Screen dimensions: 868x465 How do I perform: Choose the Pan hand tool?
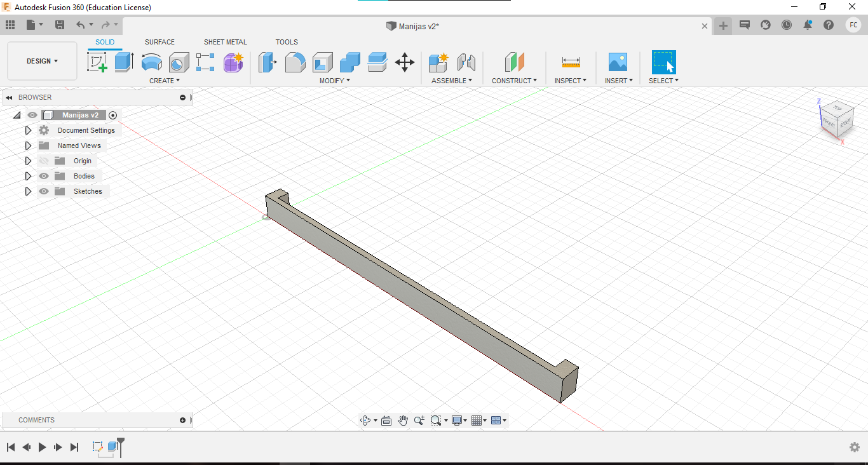pos(403,421)
